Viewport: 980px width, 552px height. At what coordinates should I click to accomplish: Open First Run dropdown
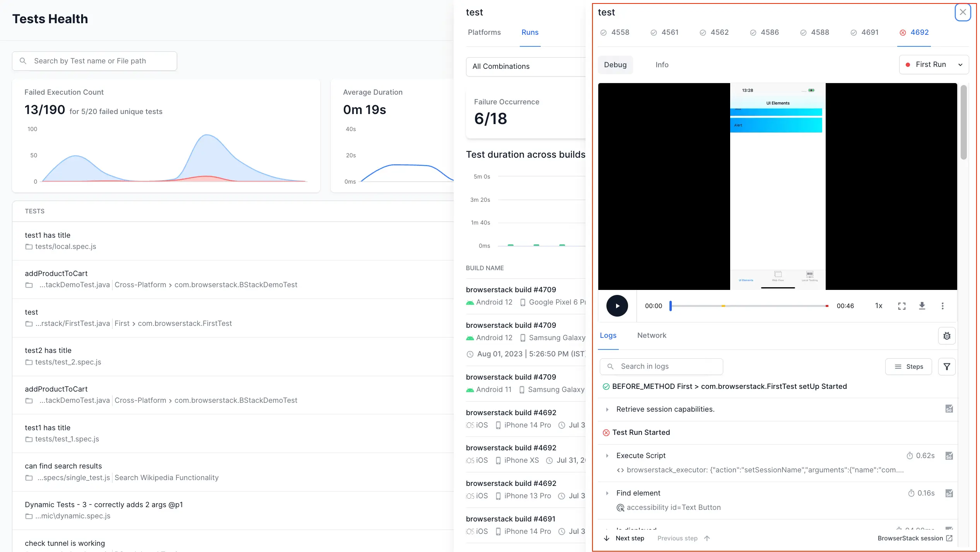pyautogui.click(x=934, y=65)
